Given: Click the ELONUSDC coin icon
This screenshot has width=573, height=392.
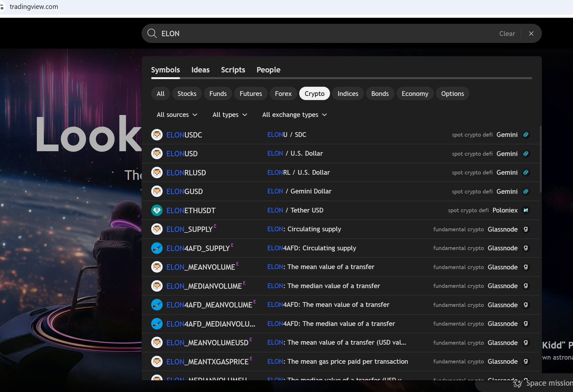Looking at the screenshot, I should [x=157, y=135].
